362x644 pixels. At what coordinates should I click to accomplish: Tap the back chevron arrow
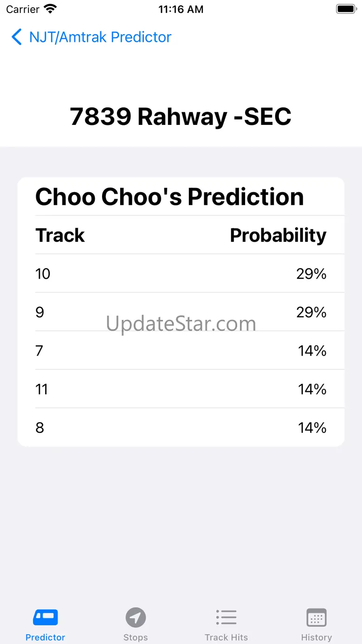(17, 37)
